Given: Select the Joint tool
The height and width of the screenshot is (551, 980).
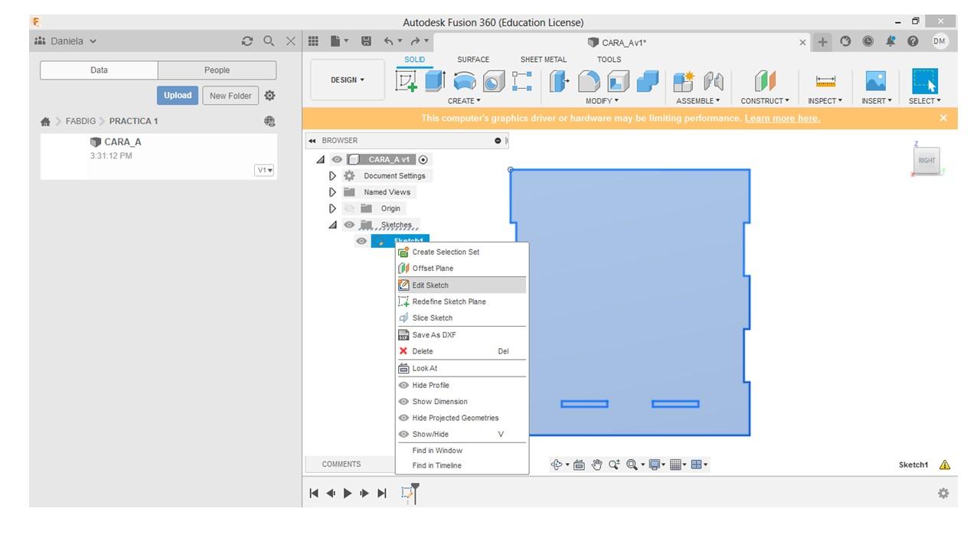Looking at the screenshot, I should [x=714, y=81].
